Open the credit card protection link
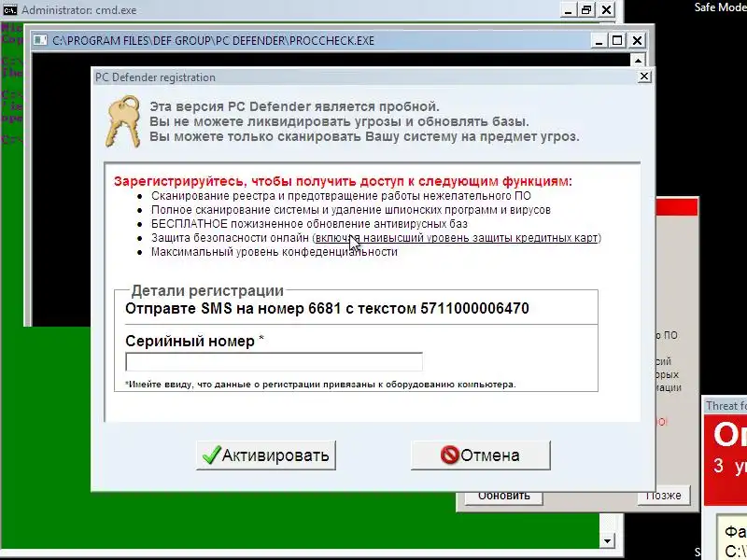The height and width of the screenshot is (560, 747). [x=457, y=238]
